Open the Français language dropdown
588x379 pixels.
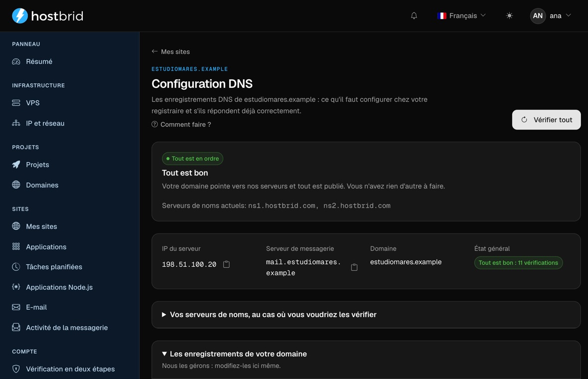(x=461, y=16)
